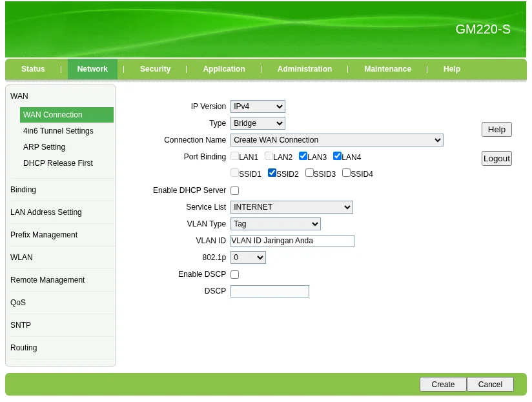The height and width of the screenshot is (402, 532).
Task: Open Prefix Management
Action: [x=44, y=235]
